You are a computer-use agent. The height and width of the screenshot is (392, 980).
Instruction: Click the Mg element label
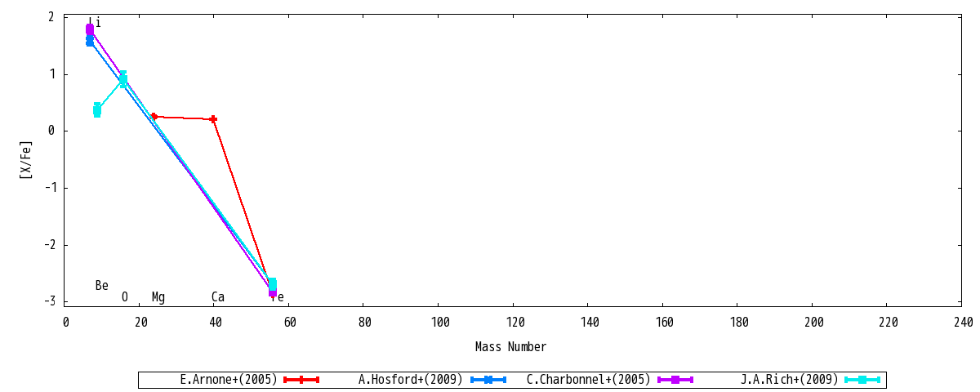158,297
